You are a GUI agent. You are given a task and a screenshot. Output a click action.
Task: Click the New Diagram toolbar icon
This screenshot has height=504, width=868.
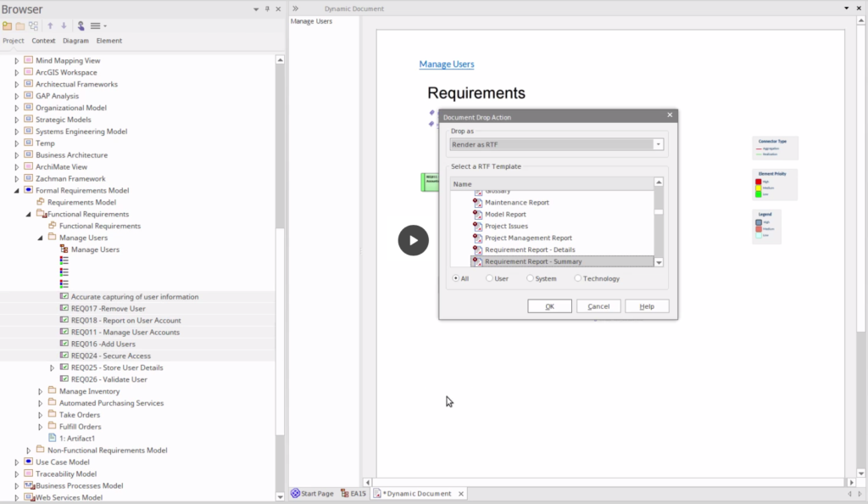click(33, 26)
